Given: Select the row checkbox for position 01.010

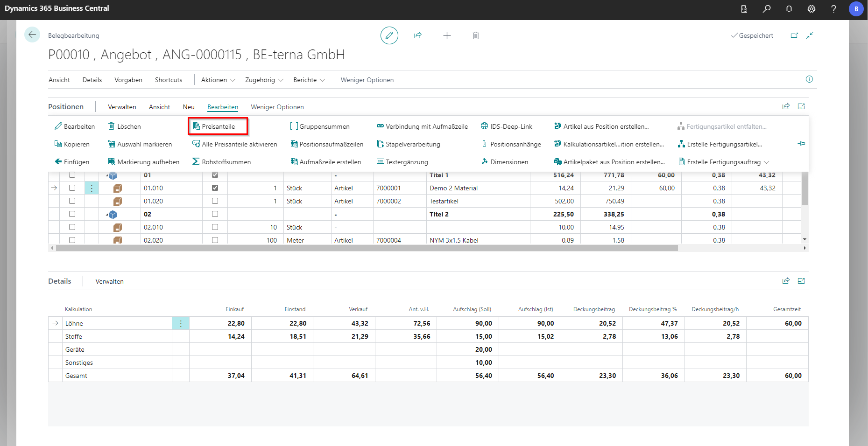Looking at the screenshot, I should (x=72, y=188).
